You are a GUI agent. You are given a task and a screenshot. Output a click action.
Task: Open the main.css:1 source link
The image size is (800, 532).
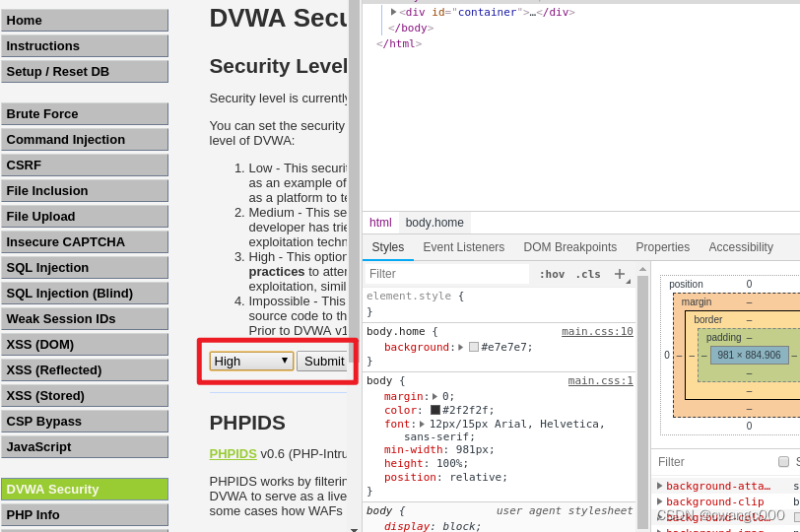[x=601, y=381]
